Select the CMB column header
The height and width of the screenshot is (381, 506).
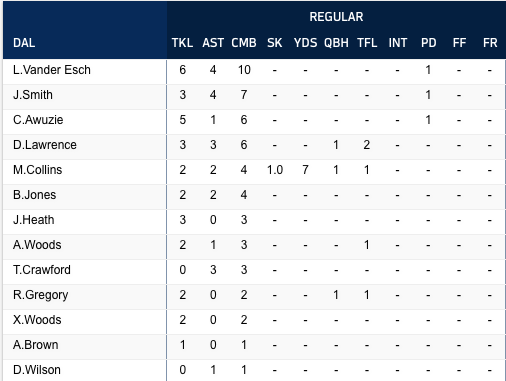tap(244, 43)
